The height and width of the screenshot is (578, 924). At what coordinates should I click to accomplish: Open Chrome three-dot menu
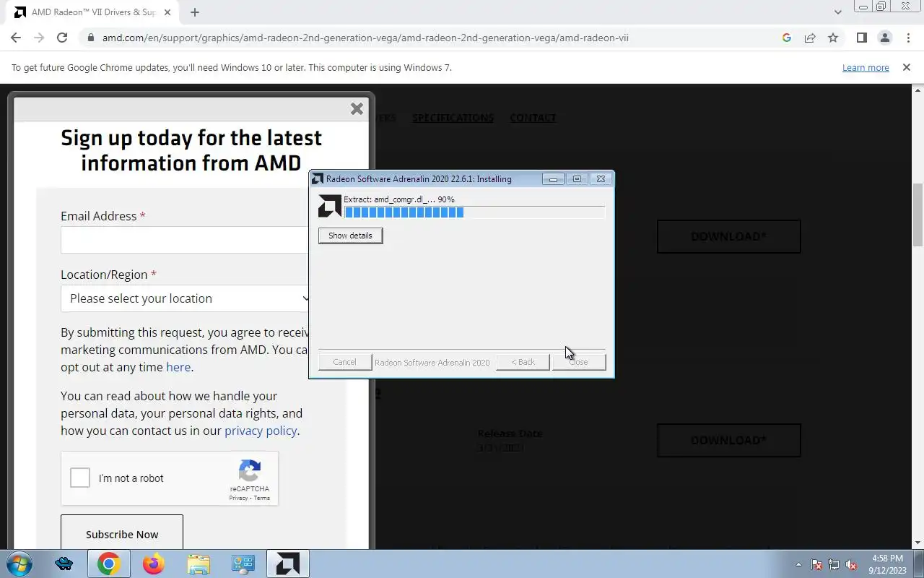(908, 38)
